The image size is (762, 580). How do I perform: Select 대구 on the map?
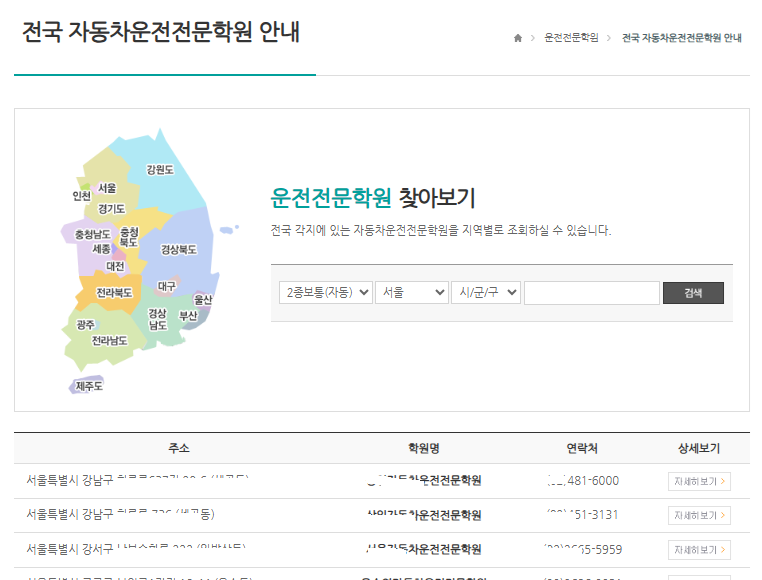166,286
